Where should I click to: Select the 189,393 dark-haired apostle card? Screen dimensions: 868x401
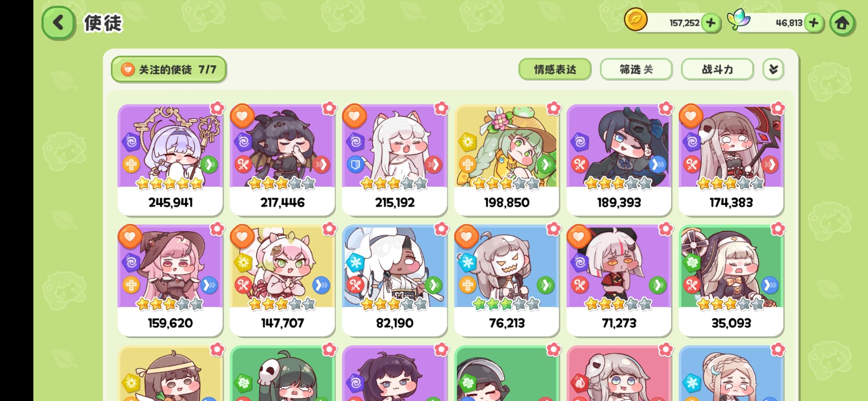(619, 160)
